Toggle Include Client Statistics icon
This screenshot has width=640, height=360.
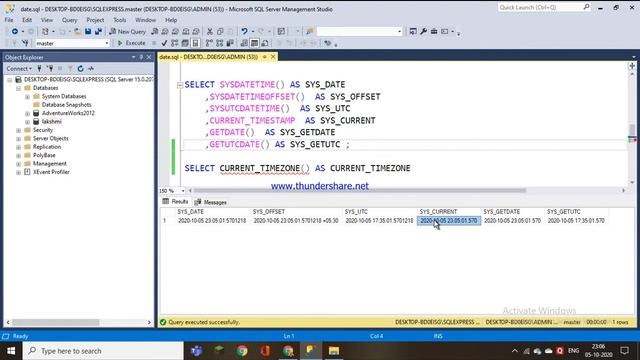230,43
